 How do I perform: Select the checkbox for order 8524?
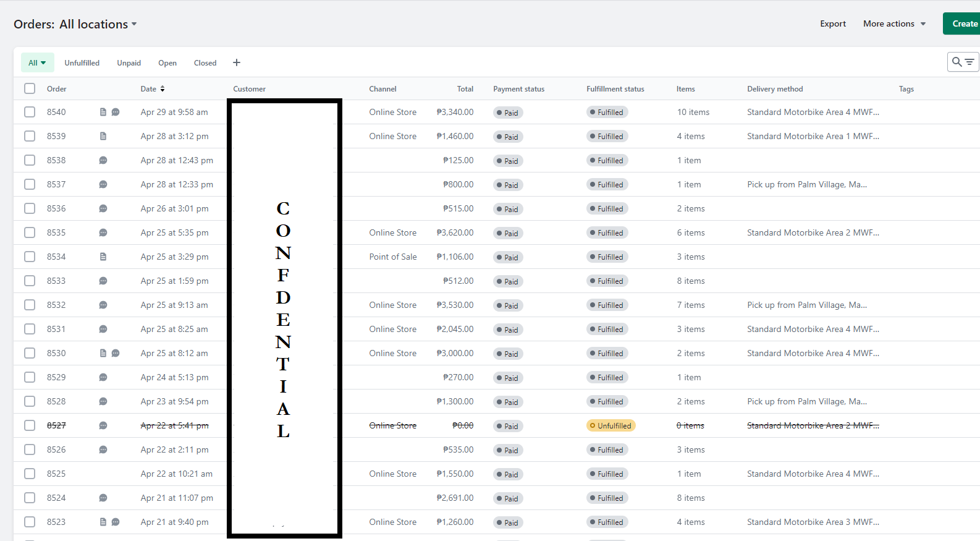pos(30,498)
